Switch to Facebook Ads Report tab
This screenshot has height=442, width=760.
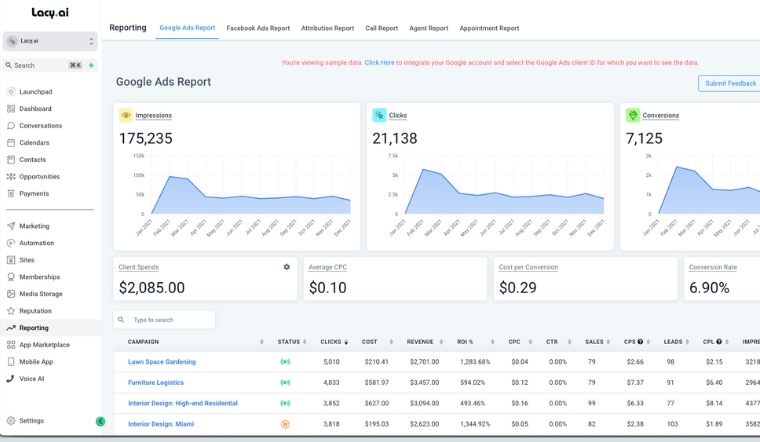258,28
